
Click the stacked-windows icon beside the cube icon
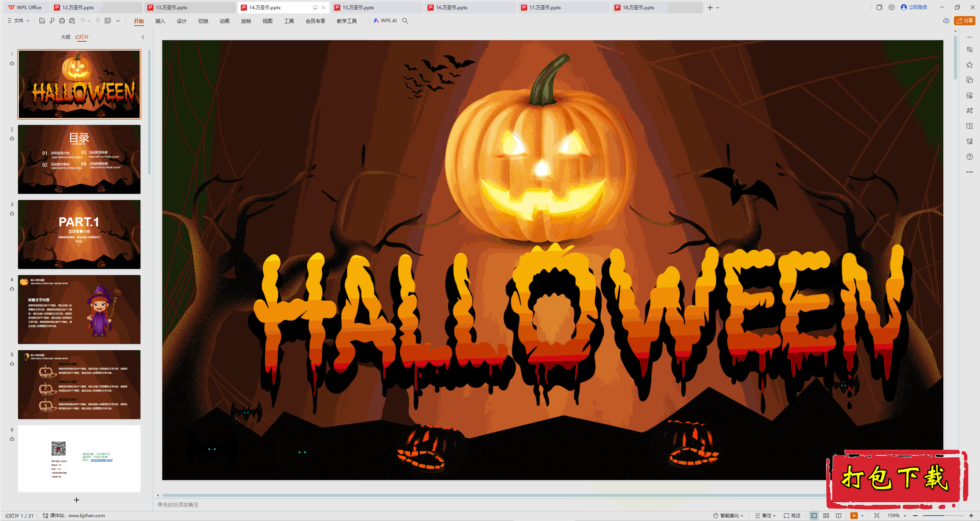pos(879,7)
